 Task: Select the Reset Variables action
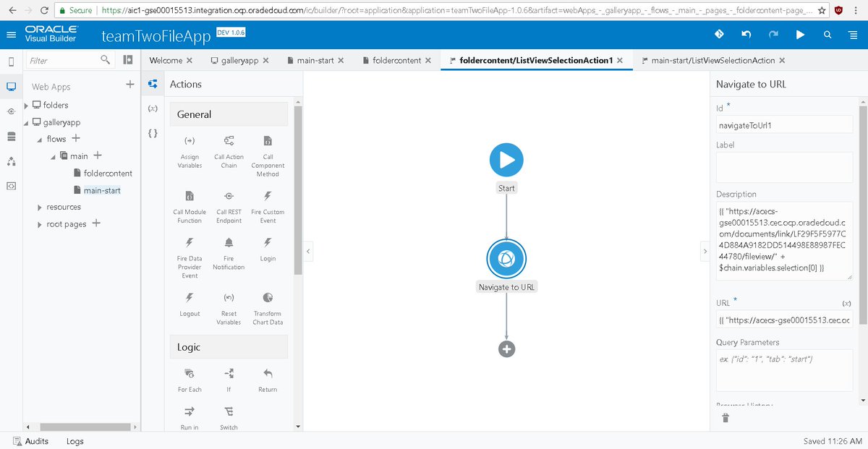point(229,308)
